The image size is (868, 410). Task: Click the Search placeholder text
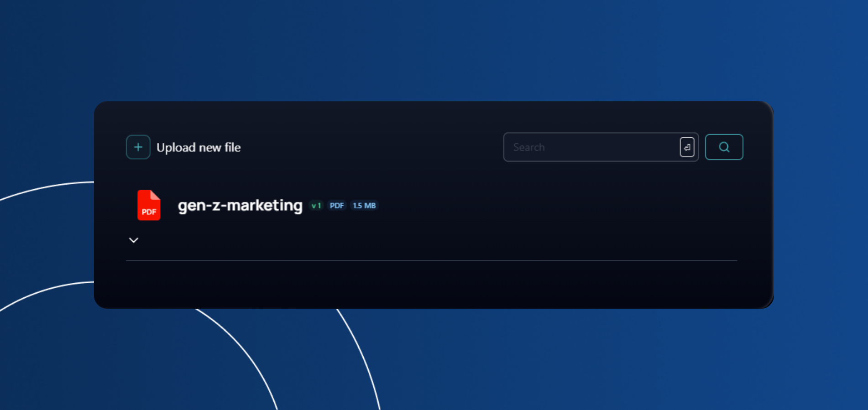coord(529,147)
